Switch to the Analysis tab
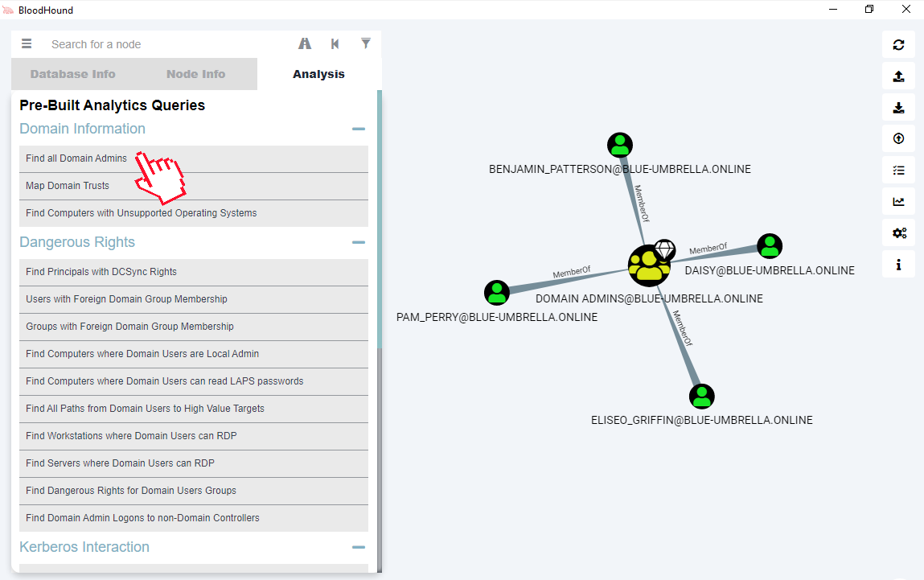This screenshot has width=924, height=580. pyautogui.click(x=318, y=74)
